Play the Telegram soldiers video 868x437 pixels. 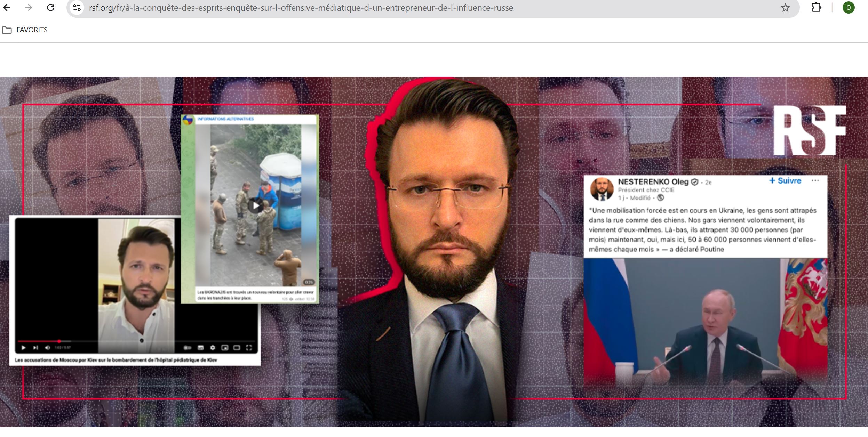pos(256,206)
